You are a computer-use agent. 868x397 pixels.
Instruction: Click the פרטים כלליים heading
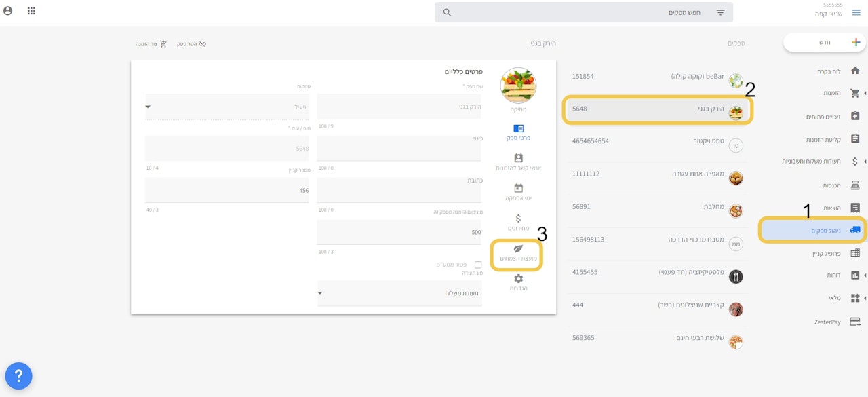462,72
